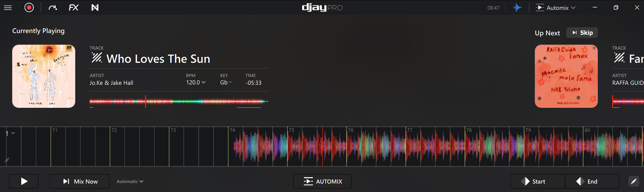Click the clock reading 08:47
The width and height of the screenshot is (644, 192).
point(493,8)
